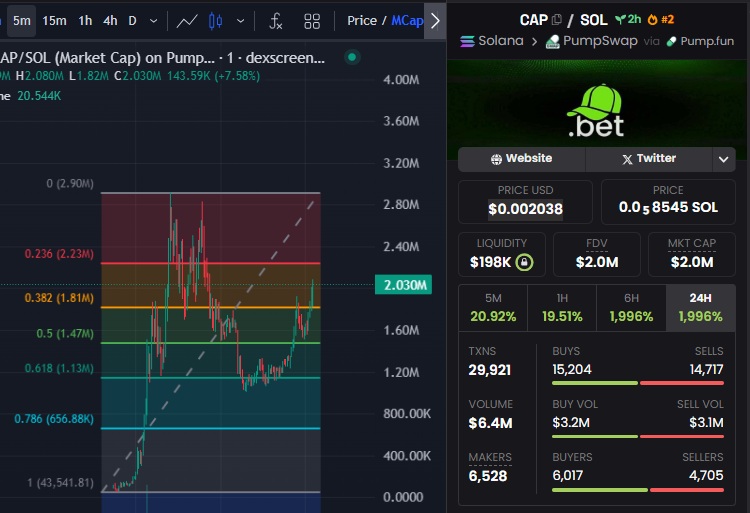Click the BUYS 15,204 count
This screenshot has height=513, width=750.
pos(572,370)
